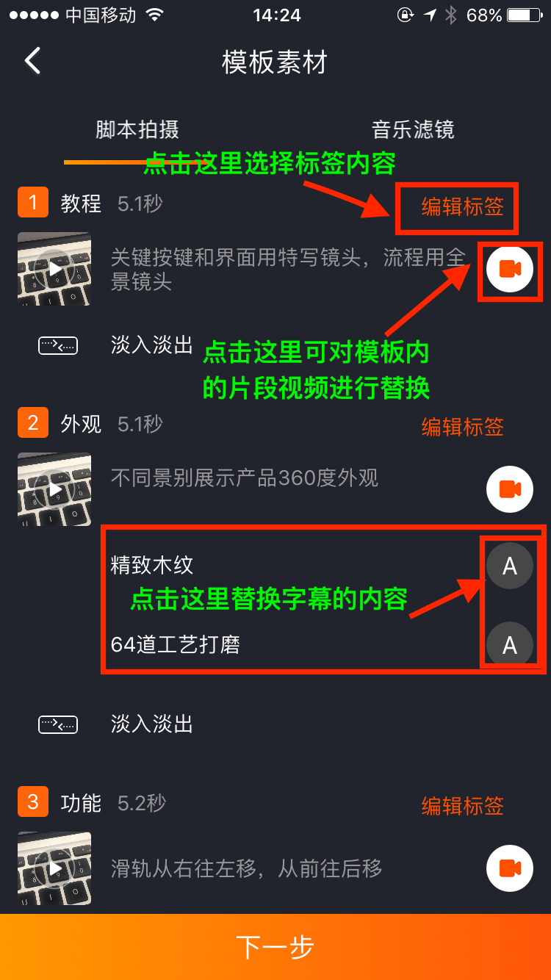
Task: Tap the camera icon for segment 1 教程
Action: click(x=510, y=269)
